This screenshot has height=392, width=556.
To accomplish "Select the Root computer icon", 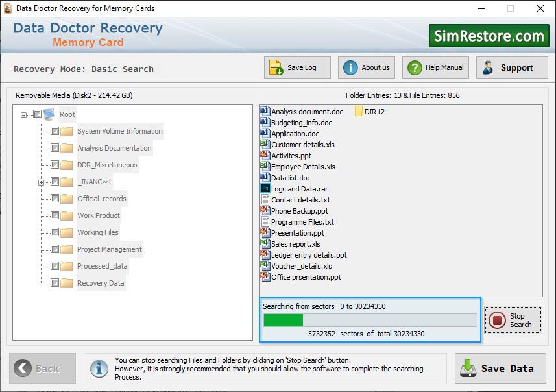I will point(49,114).
